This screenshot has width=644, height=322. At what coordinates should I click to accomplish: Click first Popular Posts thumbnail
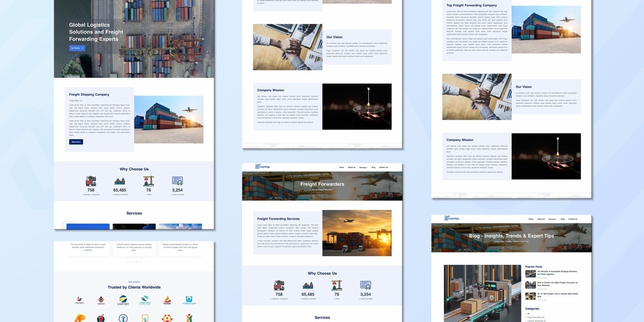click(530, 274)
